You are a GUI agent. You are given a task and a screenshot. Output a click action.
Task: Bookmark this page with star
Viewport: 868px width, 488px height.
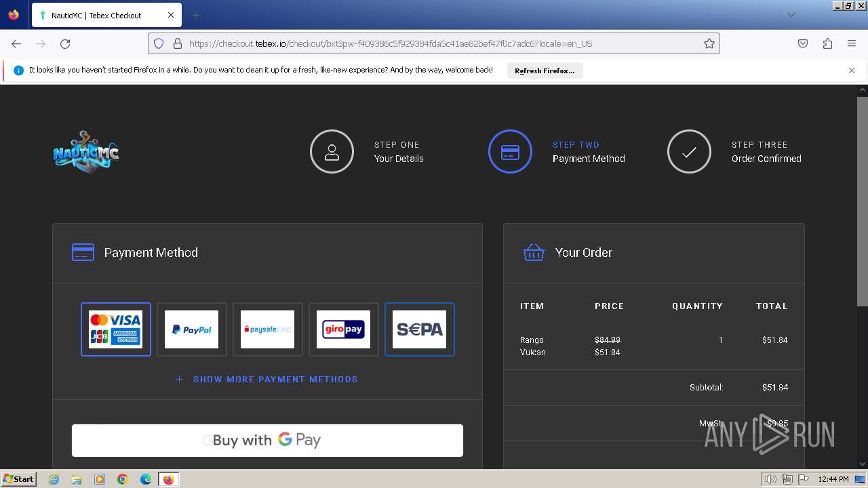(x=709, y=43)
